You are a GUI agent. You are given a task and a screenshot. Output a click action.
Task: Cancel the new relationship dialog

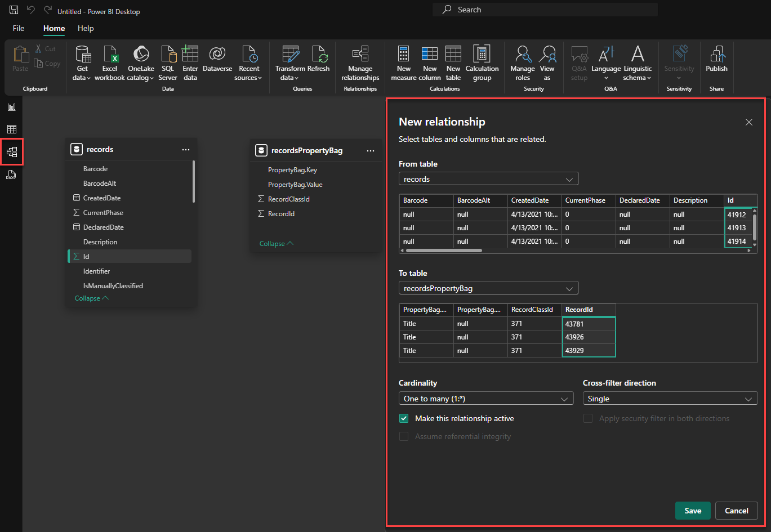click(736, 511)
